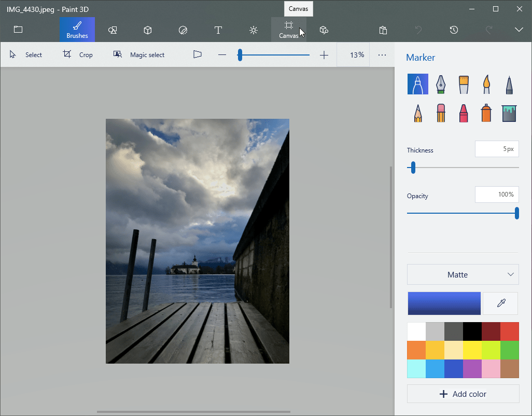Pick the black color swatch
Viewport: 532px width, 416px height.
(x=472, y=331)
